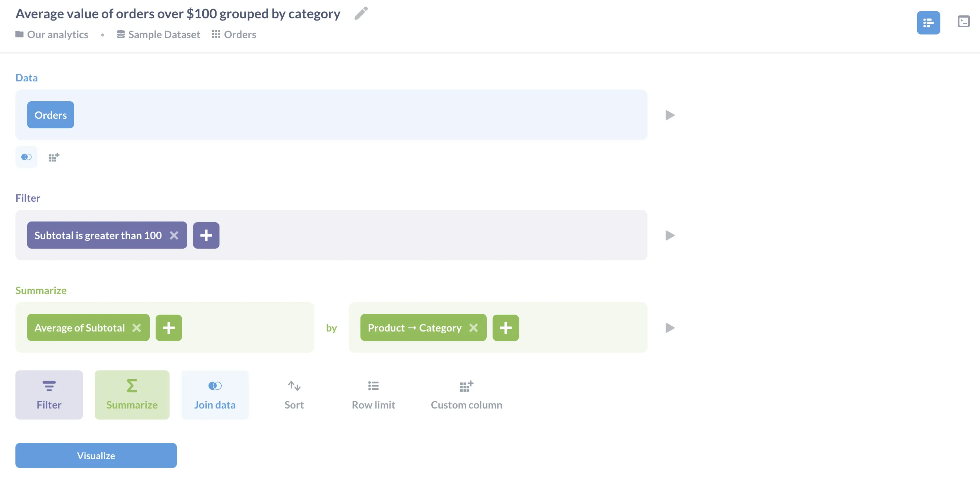Edit the Subtotal is greater than 100 filter
This screenshot has height=487, width=980.
98,235
